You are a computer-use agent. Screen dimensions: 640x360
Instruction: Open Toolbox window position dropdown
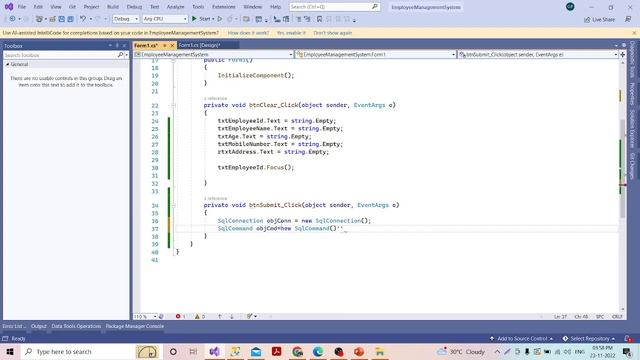point(110,46)
